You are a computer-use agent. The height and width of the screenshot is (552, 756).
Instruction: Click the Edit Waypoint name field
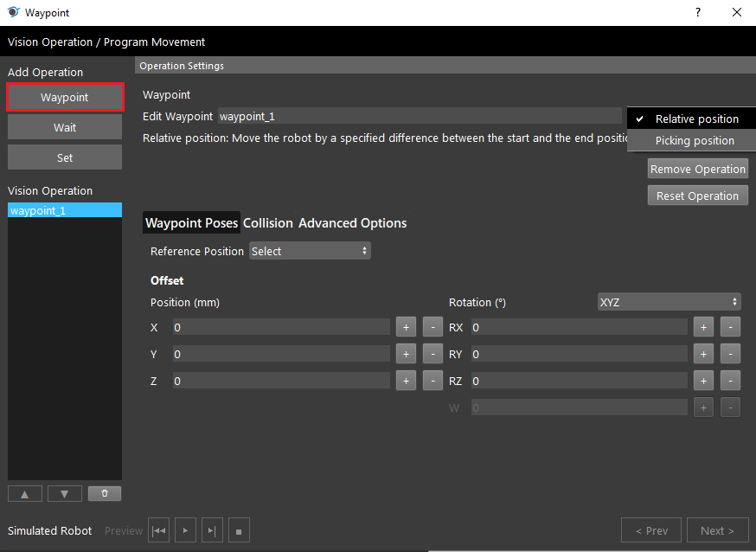pos(420,116)
